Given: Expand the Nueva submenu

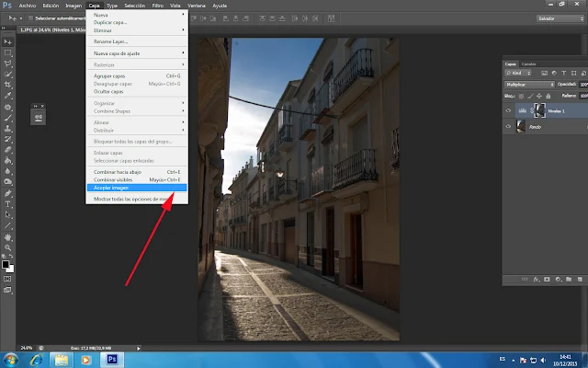Looking at the screenshot, I should tap(137, 15).
